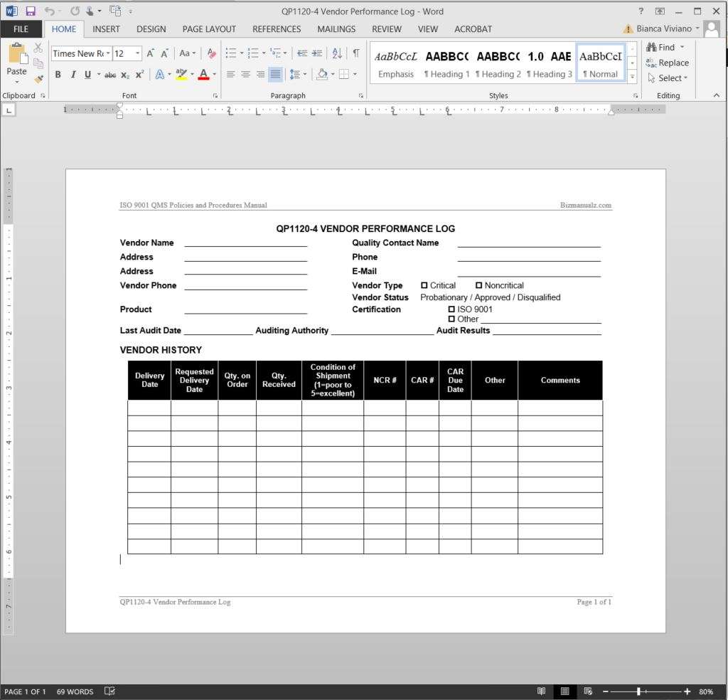This screenshot has height=700, width=728.
Task: Switch to the ACROBAT ribbon tab
Action: click(473, 28)
